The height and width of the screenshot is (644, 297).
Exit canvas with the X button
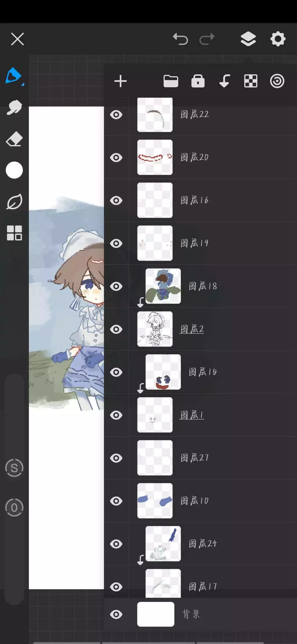18,39
